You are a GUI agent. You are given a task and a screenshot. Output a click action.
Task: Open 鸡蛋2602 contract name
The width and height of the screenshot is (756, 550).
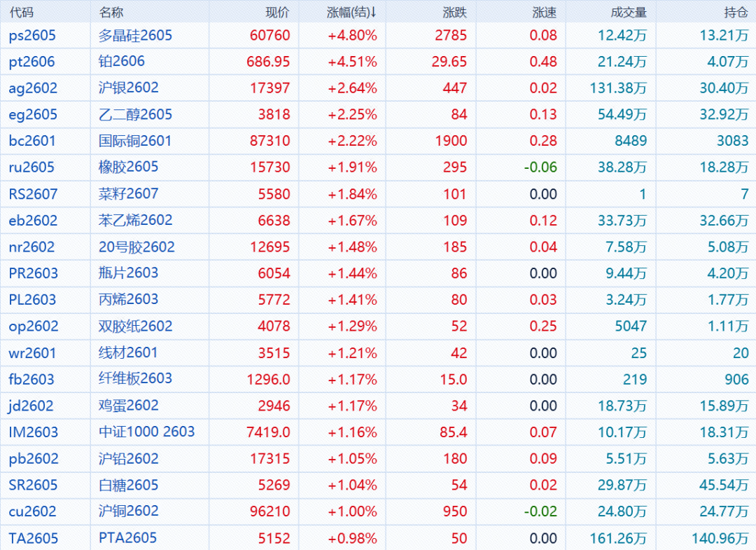tap(129, 406)
